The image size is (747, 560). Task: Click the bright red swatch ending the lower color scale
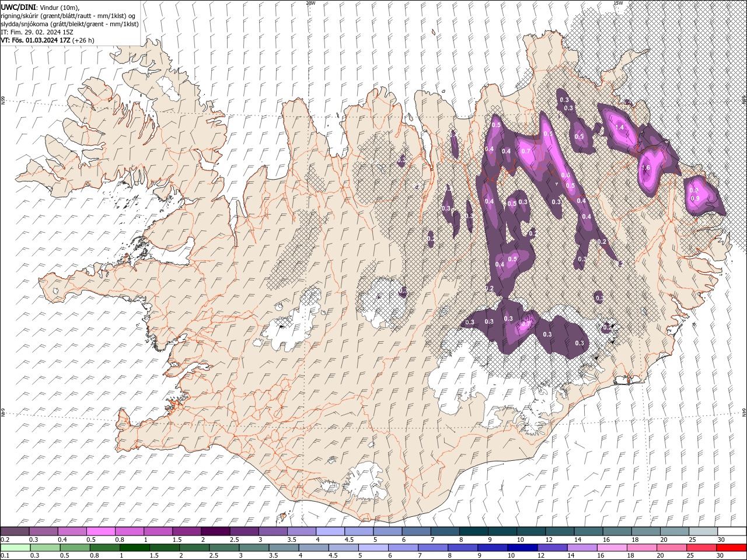(x=731, y=548)
